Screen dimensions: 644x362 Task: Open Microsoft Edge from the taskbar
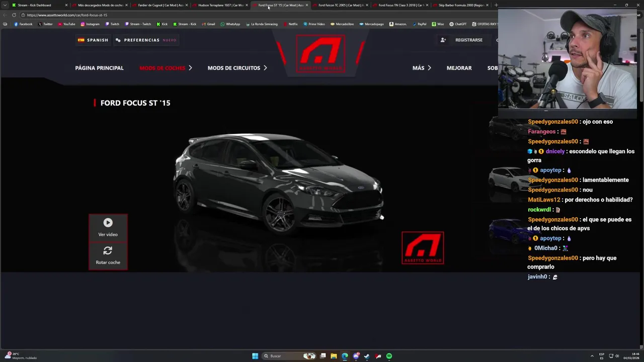[x=345, y=356]
